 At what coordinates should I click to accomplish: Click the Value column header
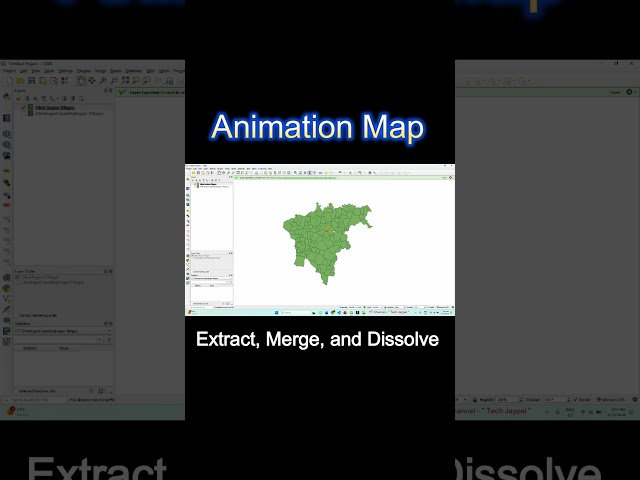click(64, 348)
